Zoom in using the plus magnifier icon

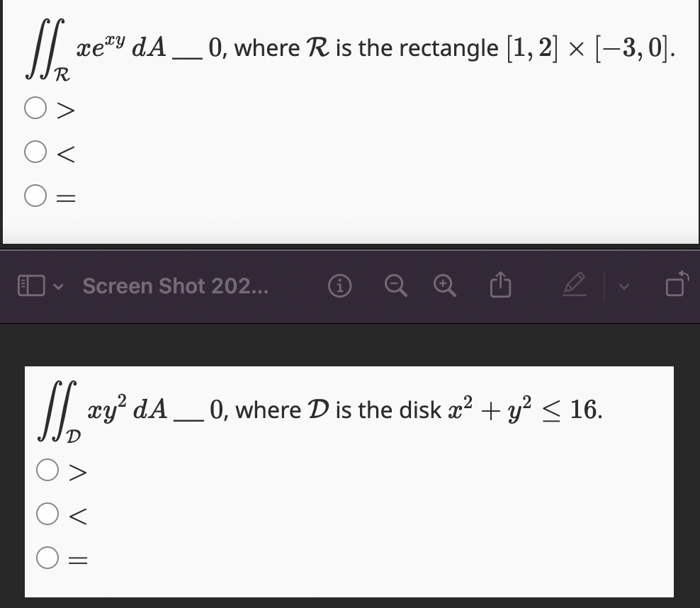click(444, 286)
